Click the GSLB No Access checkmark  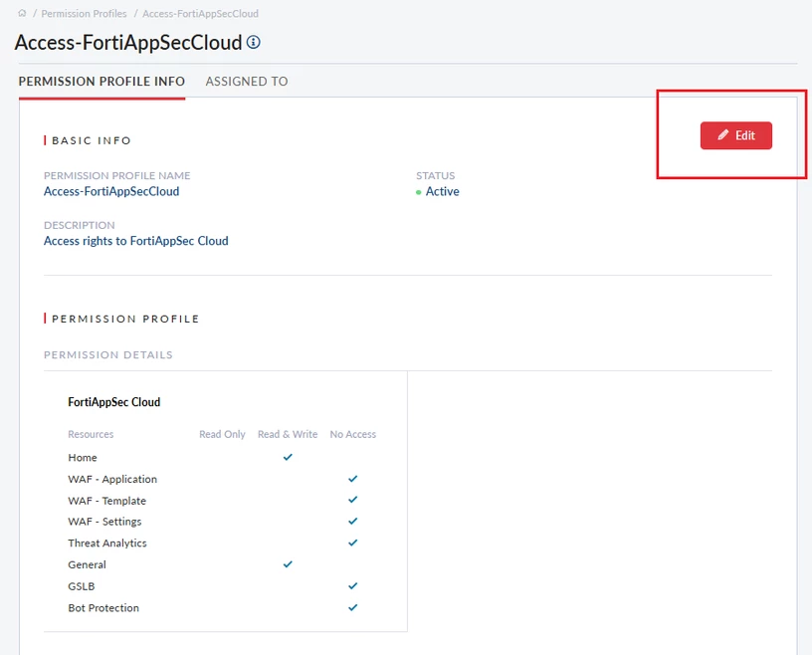coord(352,585)
